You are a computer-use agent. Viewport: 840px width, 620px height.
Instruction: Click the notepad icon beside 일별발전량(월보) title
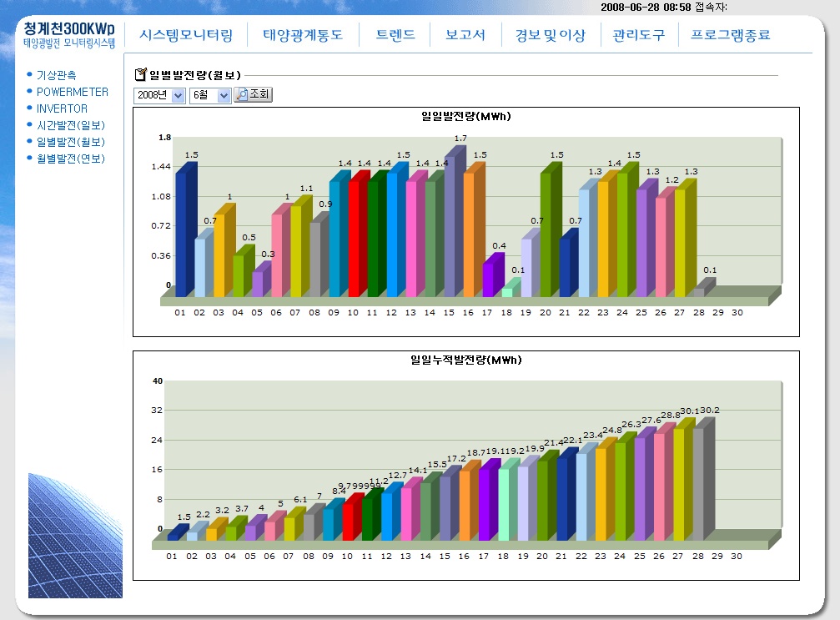140,75
